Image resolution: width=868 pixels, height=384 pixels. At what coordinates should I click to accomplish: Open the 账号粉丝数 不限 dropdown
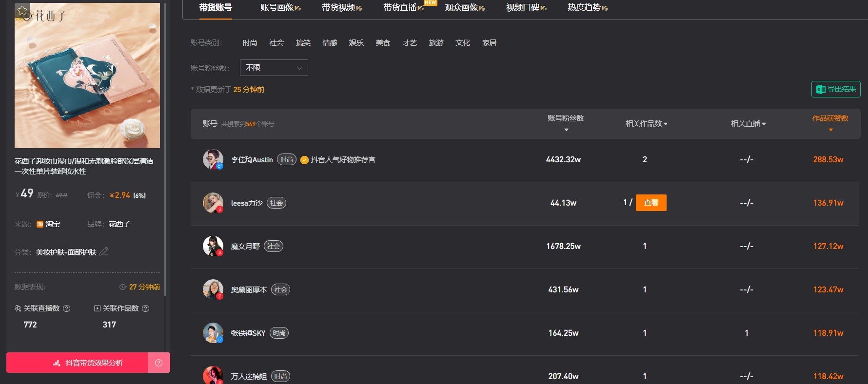point(274,68)
